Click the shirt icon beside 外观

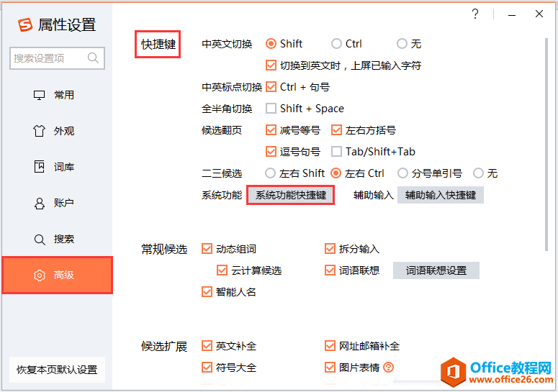click(x=39, y=131)
